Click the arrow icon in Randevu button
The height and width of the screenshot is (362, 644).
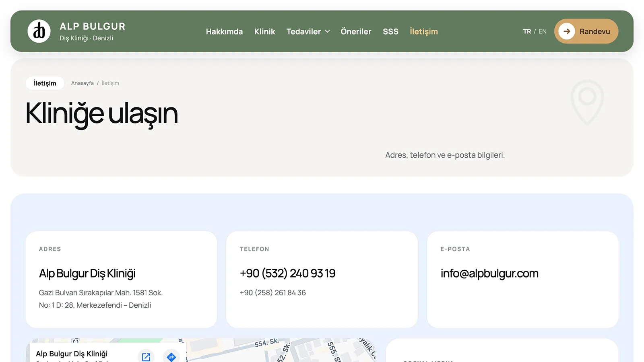567,31
